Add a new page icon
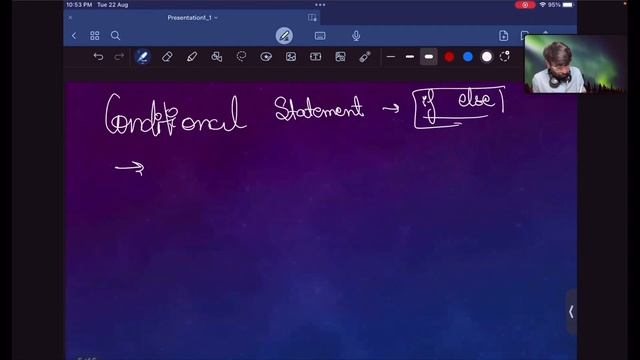 click(x=504, y=36)
